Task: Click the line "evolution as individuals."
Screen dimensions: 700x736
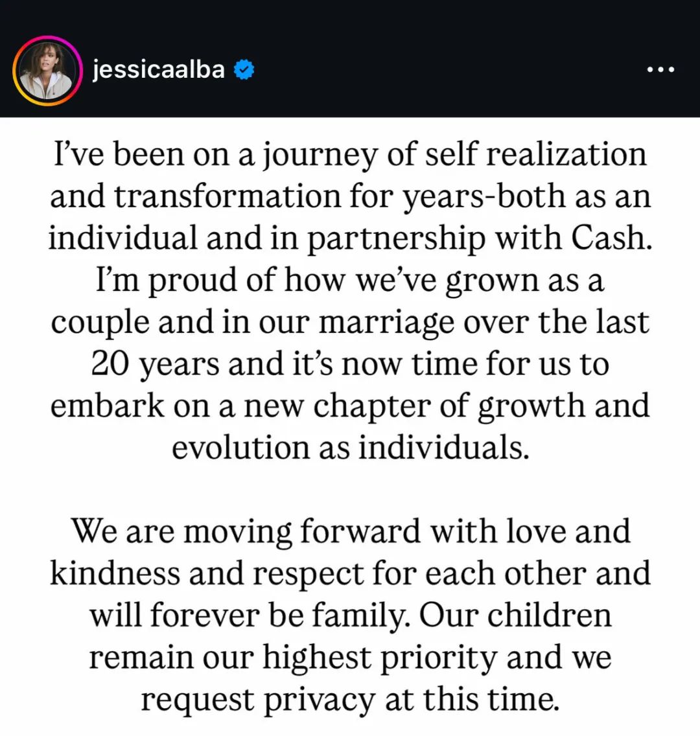Action: [350, 447]
